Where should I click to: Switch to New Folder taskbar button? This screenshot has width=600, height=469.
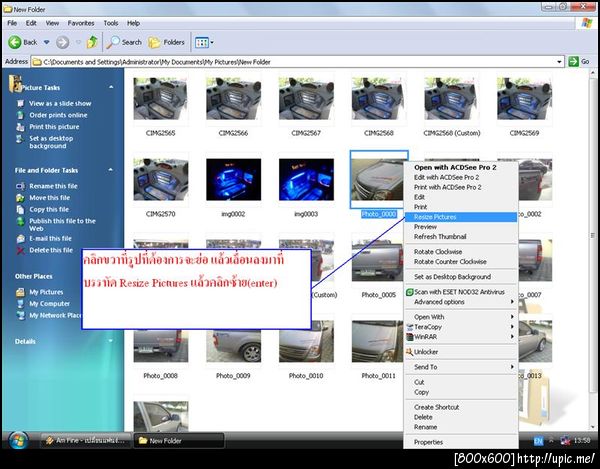pyautogui.click(x=178, y=441)
